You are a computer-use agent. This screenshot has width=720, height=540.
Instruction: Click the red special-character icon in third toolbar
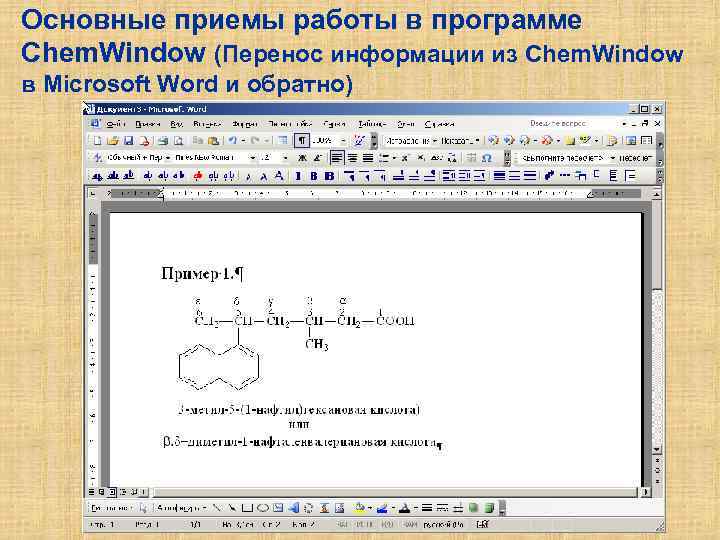pyautogui.click(x=198, y=175)
